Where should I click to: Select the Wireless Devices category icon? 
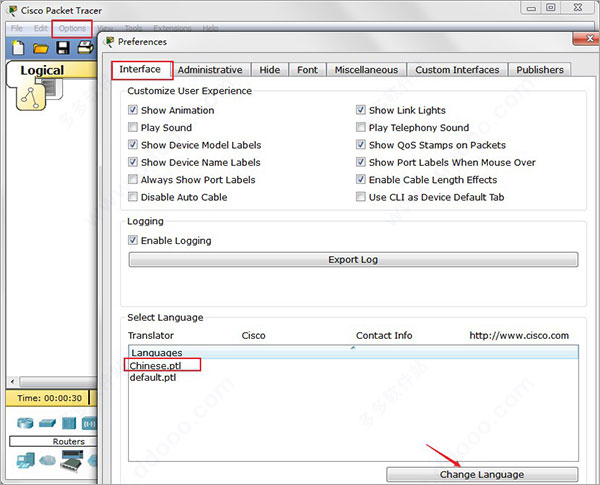click(x=89, y=423)
